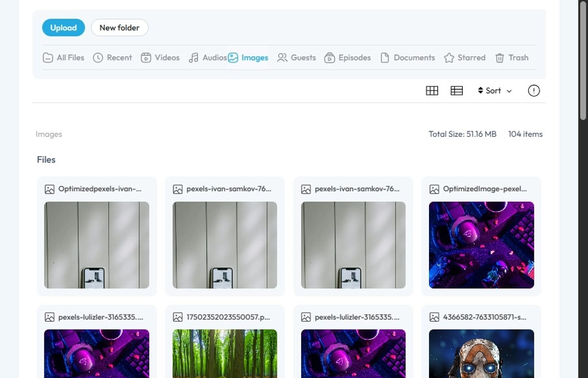This screenshot has height=378, width=588.
Task: Open the All Files tab
Action: pyautogui.click(x=63, y=57)
